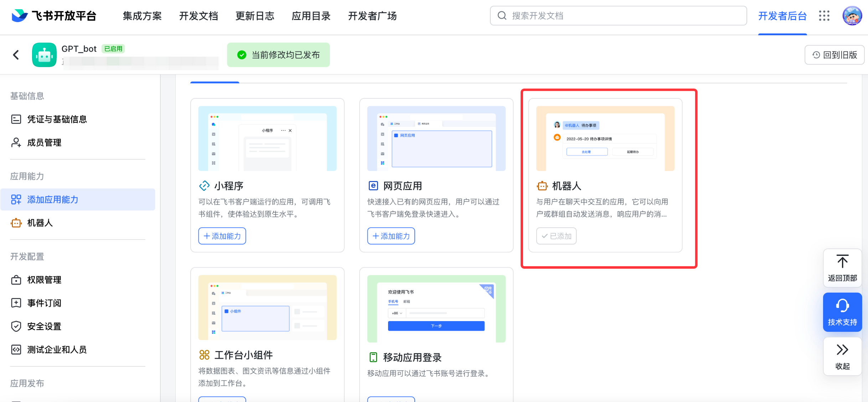Click the GPT_bot robot app icon

(x=44, y=55)
